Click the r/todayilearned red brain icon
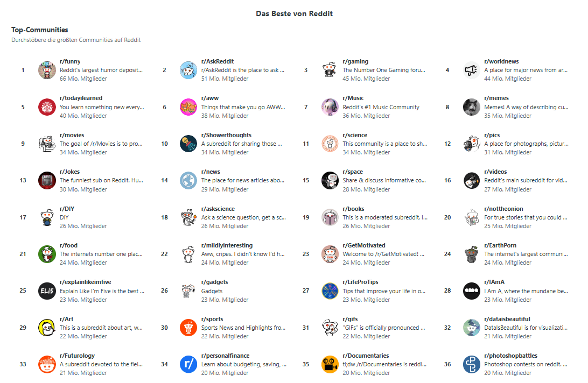This screenshot has width=588, height=383. point(47,107)
